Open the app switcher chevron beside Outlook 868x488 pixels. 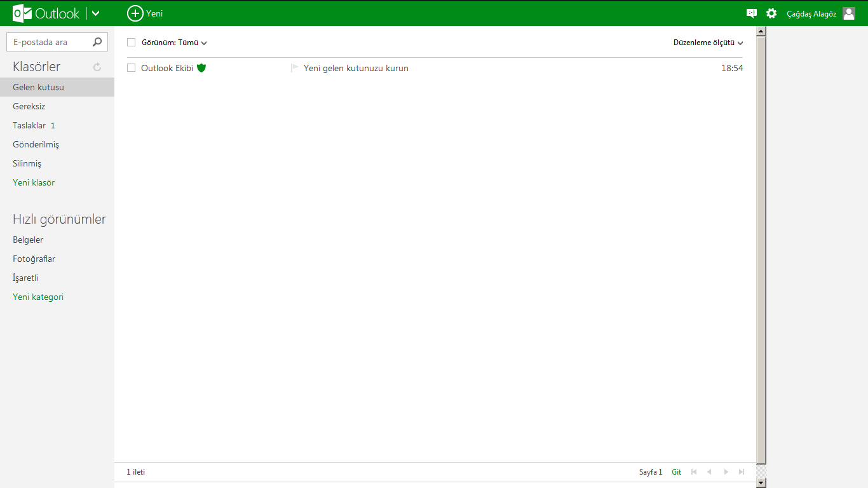pyautogui.click(x=95, y=13)
